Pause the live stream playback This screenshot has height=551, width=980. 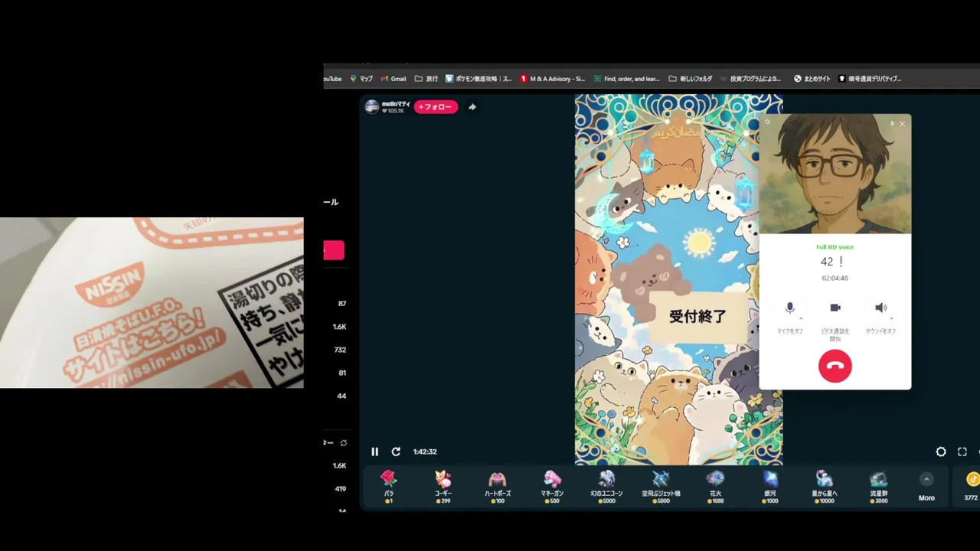tap(374, 452)
